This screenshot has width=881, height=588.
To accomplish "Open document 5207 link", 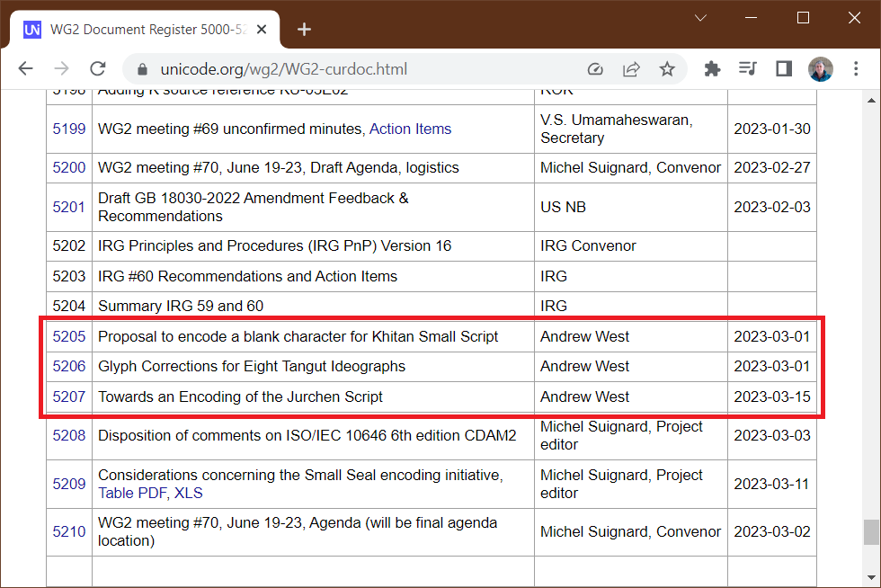I will (68, 396).
